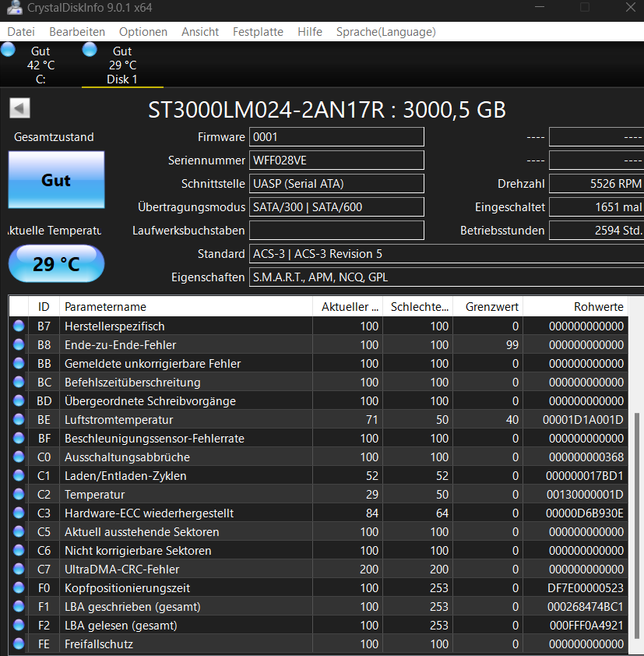This screenshot has height=656, width=644.
Task: Click status orb of BD Übergeordnete Schreibvorgänge row
Action: pyautogui.click(x=19, y=400)
